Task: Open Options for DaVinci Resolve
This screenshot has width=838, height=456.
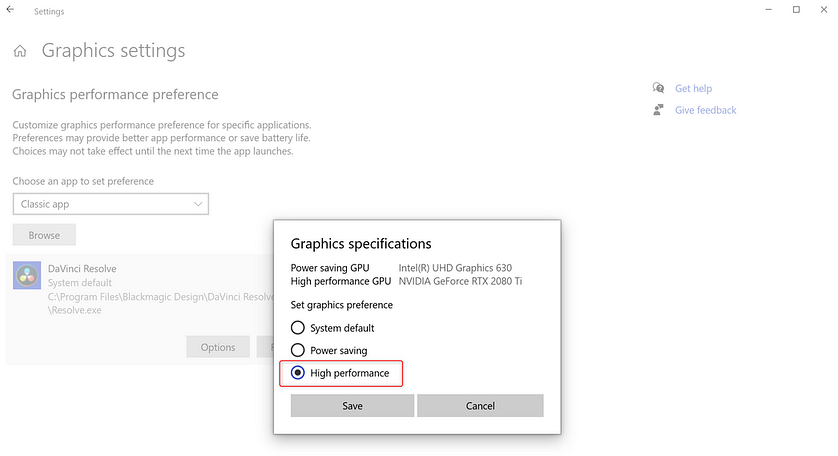Action: [218, 347]
